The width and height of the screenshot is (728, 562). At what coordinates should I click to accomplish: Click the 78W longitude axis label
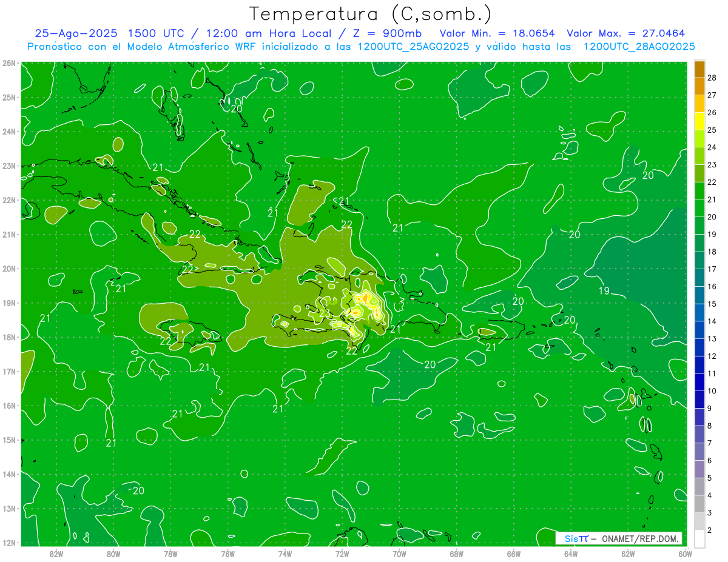(x=170, y=554)
